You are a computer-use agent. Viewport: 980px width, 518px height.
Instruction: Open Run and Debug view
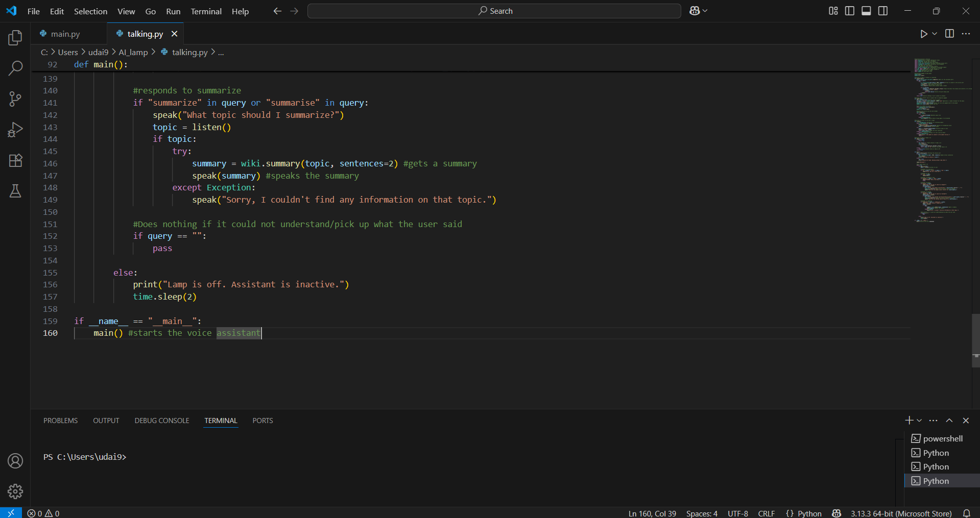click(x=15, y=130)
